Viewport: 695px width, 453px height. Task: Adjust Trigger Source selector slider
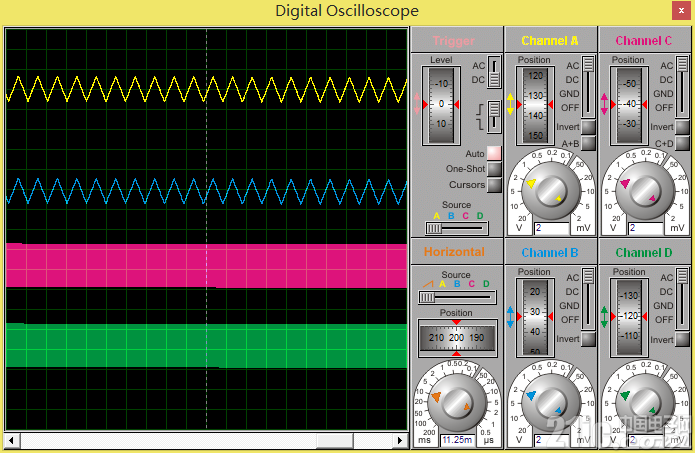457,228
